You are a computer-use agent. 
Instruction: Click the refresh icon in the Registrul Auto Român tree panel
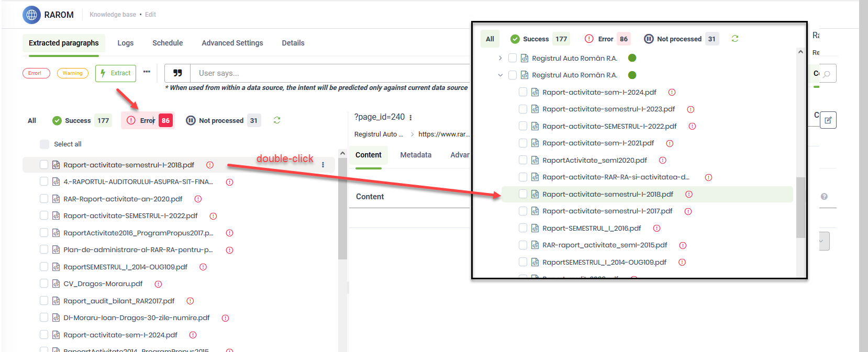735,39
